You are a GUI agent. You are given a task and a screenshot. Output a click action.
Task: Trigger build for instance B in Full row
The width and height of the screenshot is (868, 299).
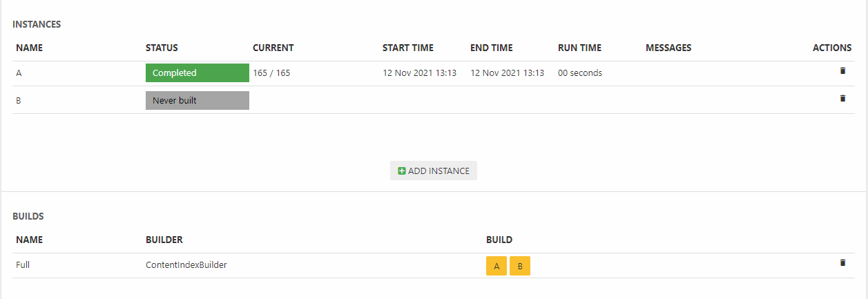[x=520, y=266]
